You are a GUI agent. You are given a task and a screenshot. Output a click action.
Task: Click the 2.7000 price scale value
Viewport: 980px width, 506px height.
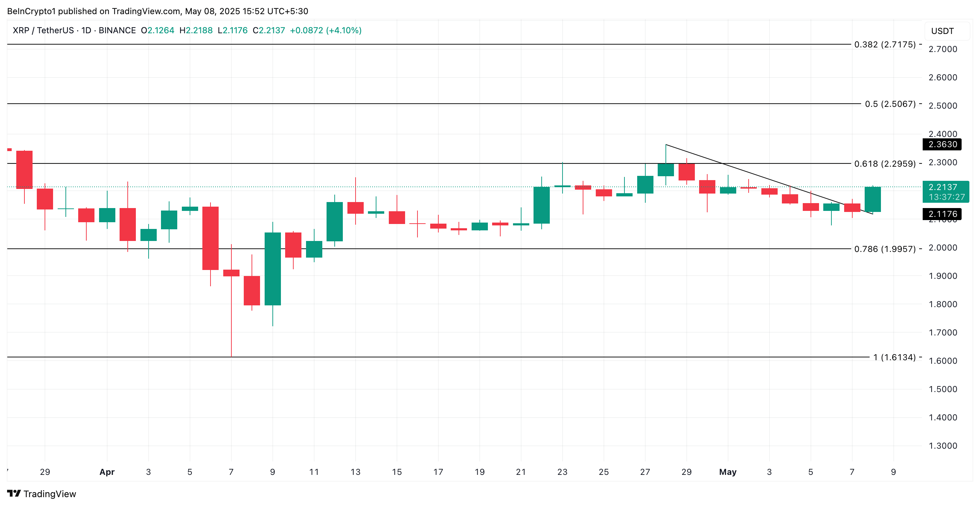pos(943,49)
